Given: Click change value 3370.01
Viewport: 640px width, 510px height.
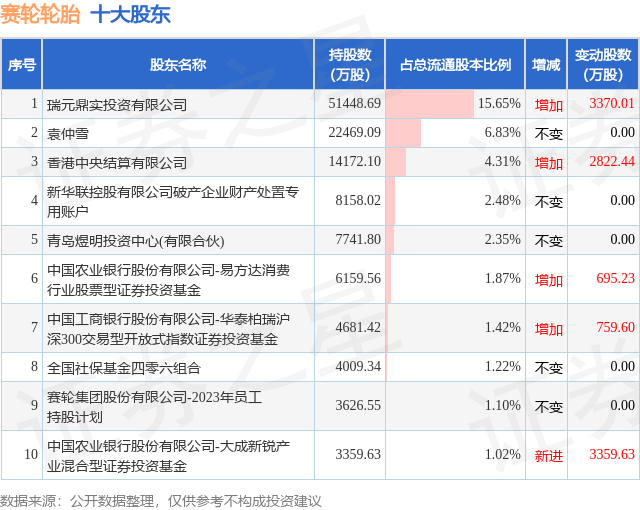Looking at the screenshot, I should tap(612, 103).
